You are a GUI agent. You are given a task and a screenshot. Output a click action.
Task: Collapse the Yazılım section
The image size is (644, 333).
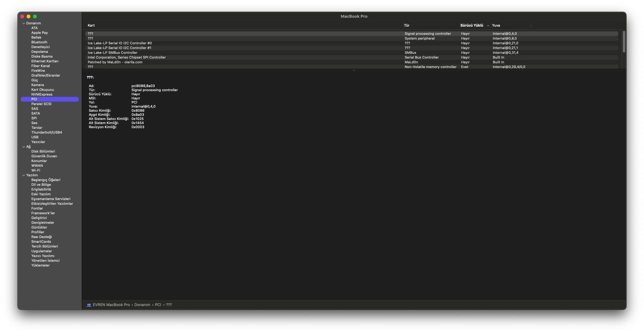tap(24, 175)
